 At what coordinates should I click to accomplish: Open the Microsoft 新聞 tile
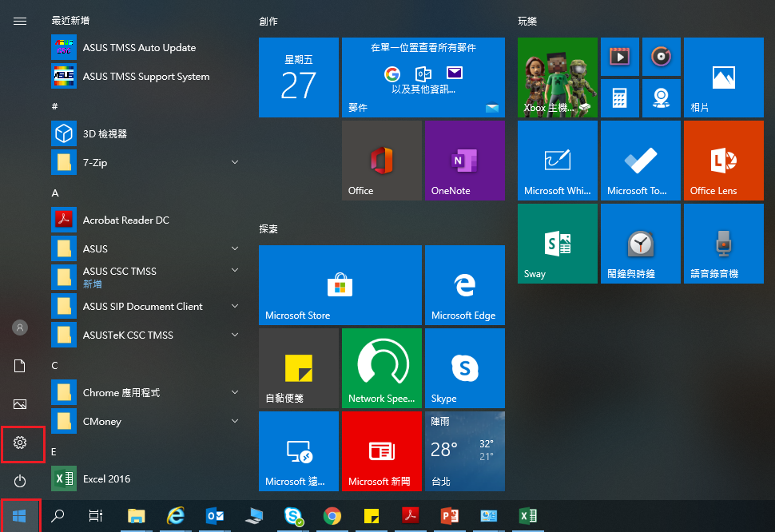[x=382, y=451]
